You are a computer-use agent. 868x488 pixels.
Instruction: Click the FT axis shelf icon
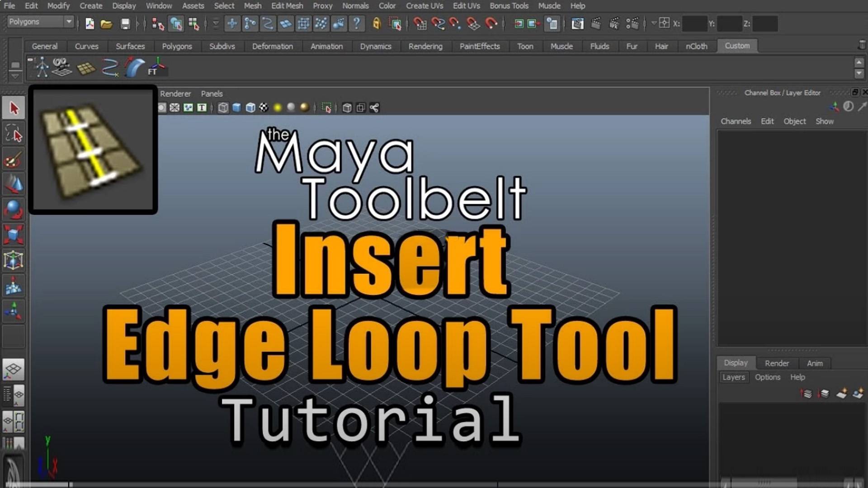click(157, 67)
